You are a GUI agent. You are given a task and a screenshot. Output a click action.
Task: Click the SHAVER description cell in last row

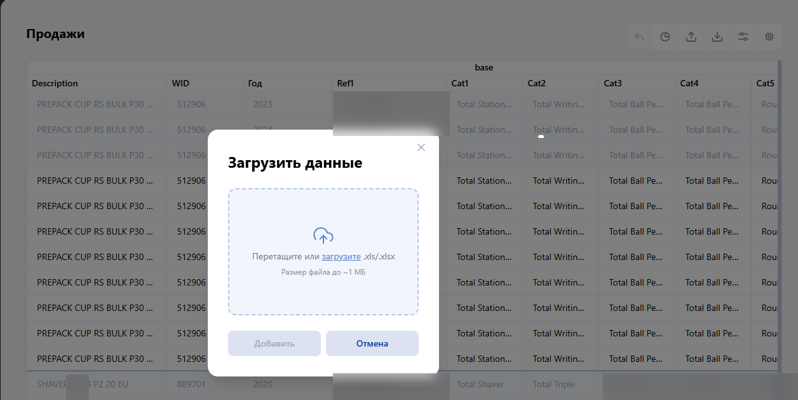tap(97, 384)
